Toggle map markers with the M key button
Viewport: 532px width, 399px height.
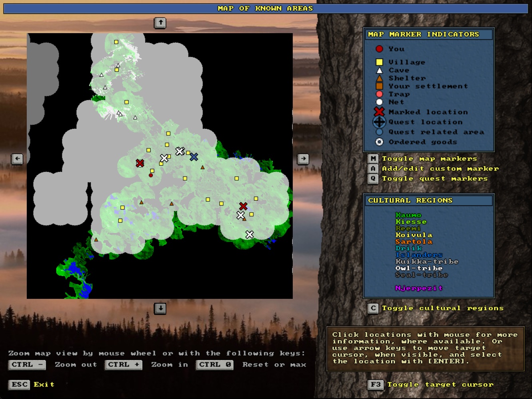coord(373,159)
